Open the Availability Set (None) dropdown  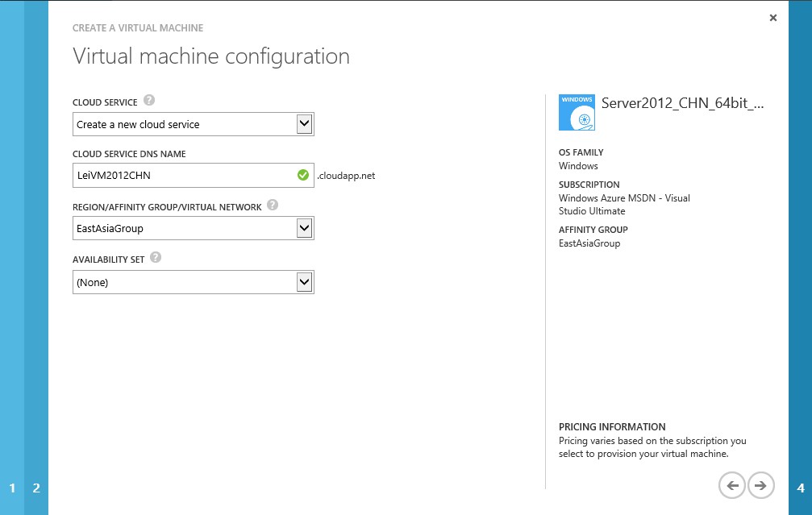tap(194, 282)
